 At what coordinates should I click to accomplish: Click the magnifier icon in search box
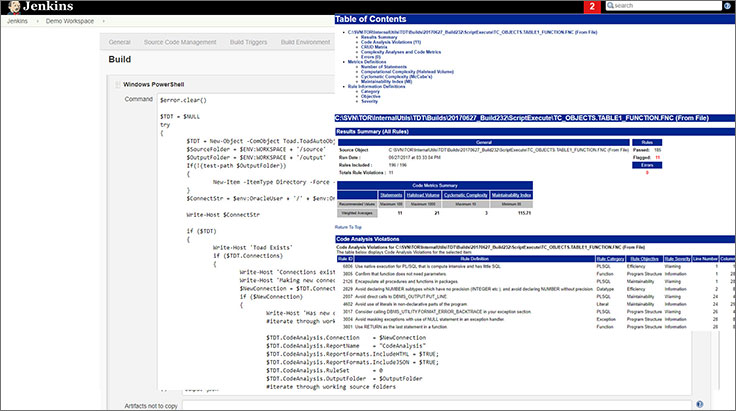click(x=610, y=6)
